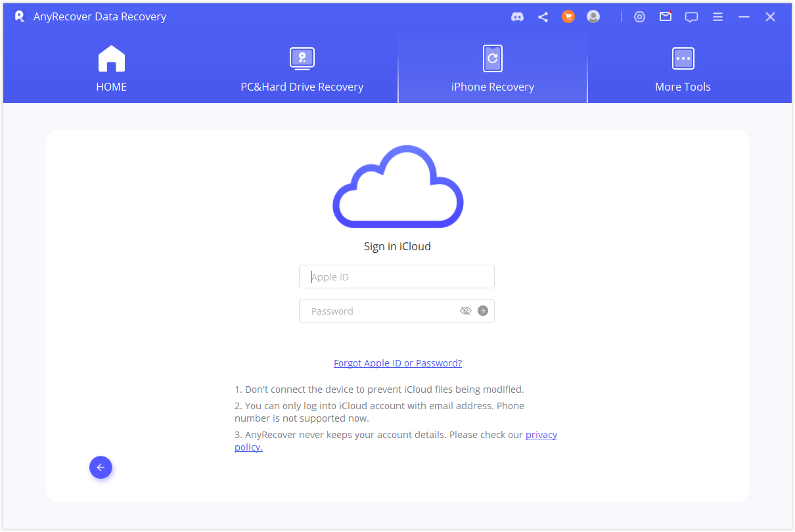Close the AnyRecover window
The width and height of the screenshot is (795, 532).
pos(770,17)
